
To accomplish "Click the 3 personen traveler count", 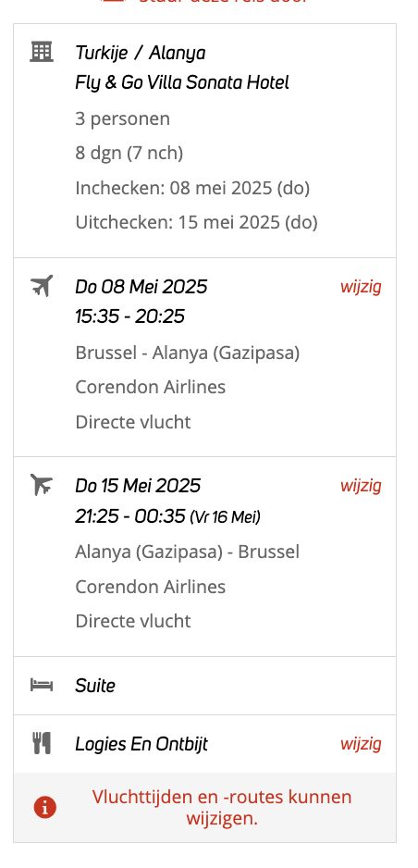I will coord(123,119).
